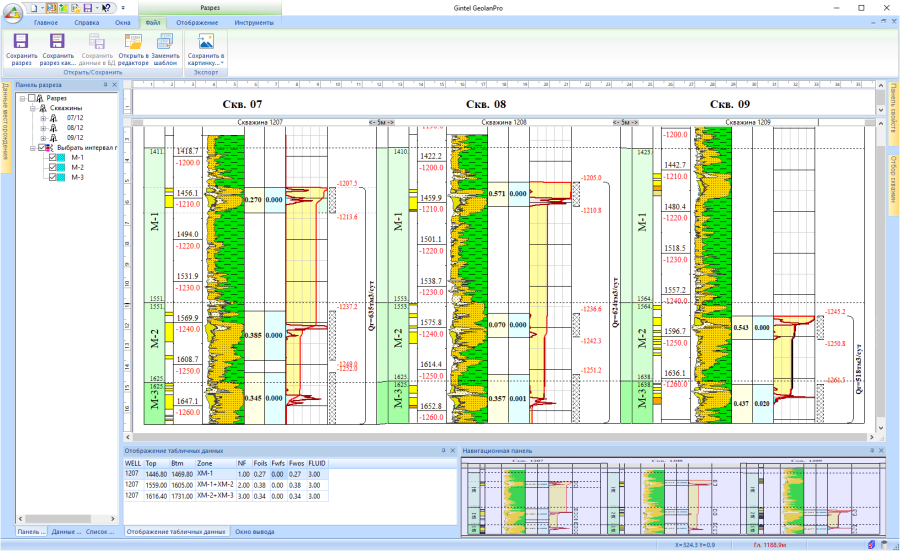Click the context help icon in quick access toolbar
The height and width of the screenshot is (551, 900).
[106, 7]
